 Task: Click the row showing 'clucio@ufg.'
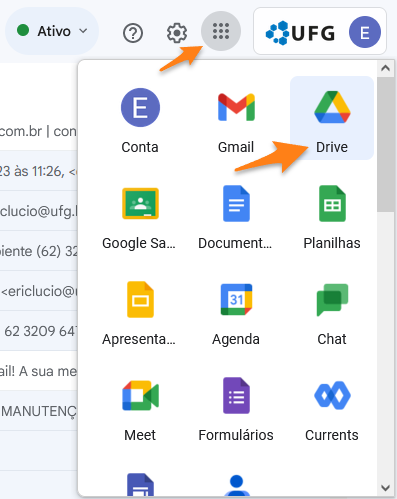(39, 211)
